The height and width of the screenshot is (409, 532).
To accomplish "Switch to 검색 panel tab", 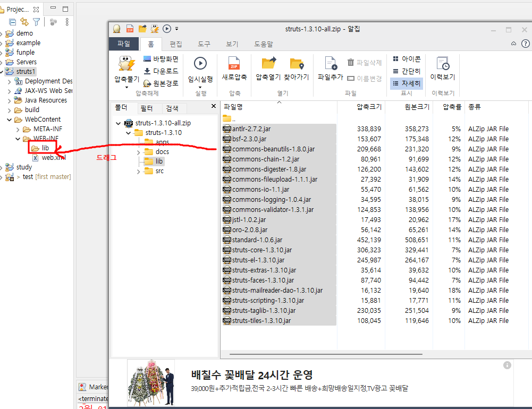I will (172, 108).
